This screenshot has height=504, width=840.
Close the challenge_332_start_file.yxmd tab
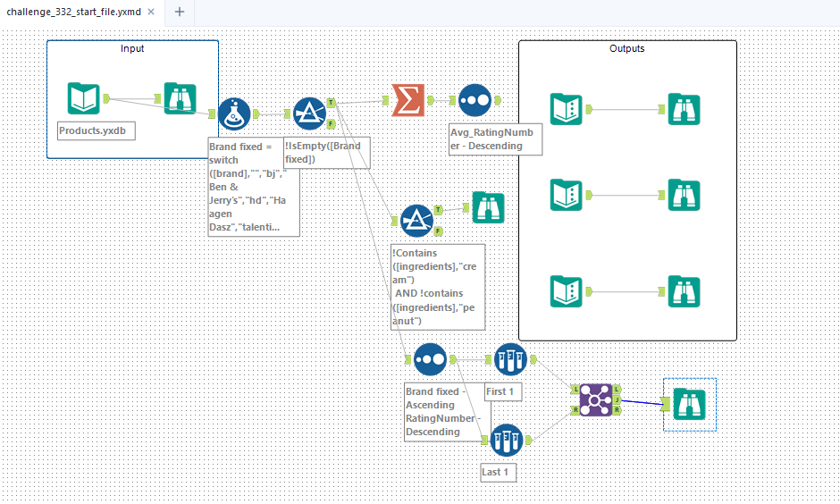click(x=151, y=12)
